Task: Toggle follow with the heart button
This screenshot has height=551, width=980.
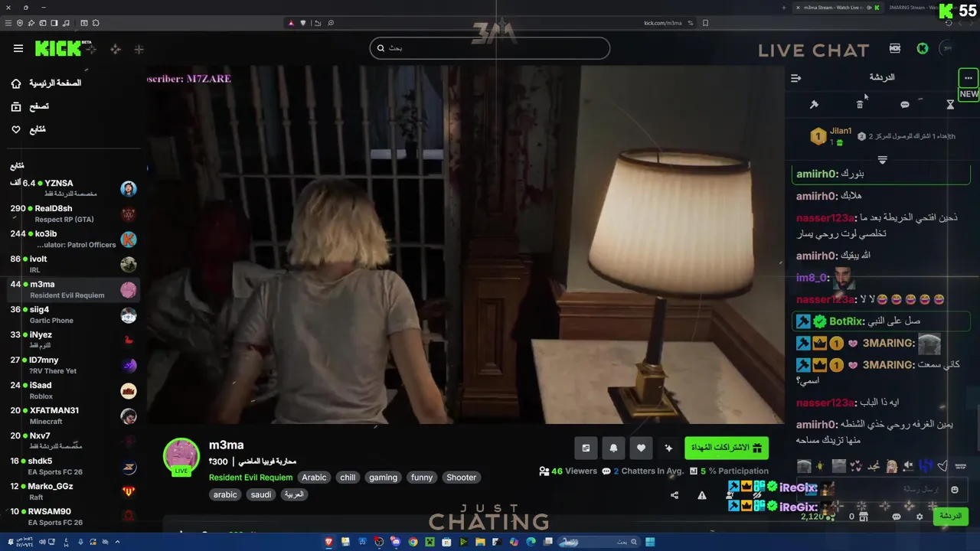Action: coord(641,448)
